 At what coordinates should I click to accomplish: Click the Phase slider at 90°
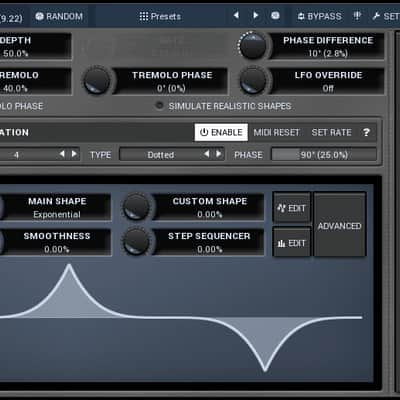(324, 155)
